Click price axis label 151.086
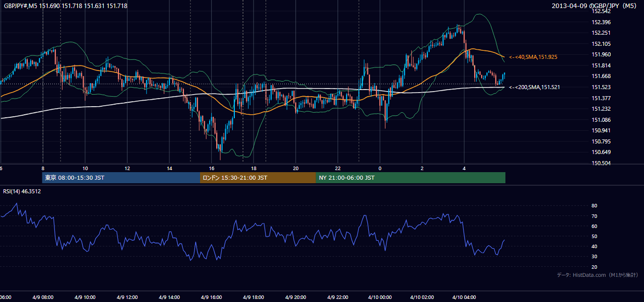This screenshot has width=644, height=302. 601,120
